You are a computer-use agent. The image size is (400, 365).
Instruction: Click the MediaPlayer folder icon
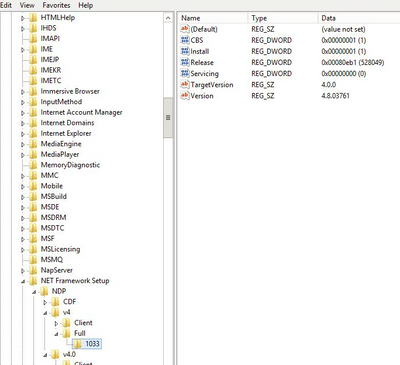(x=33, y=155)
